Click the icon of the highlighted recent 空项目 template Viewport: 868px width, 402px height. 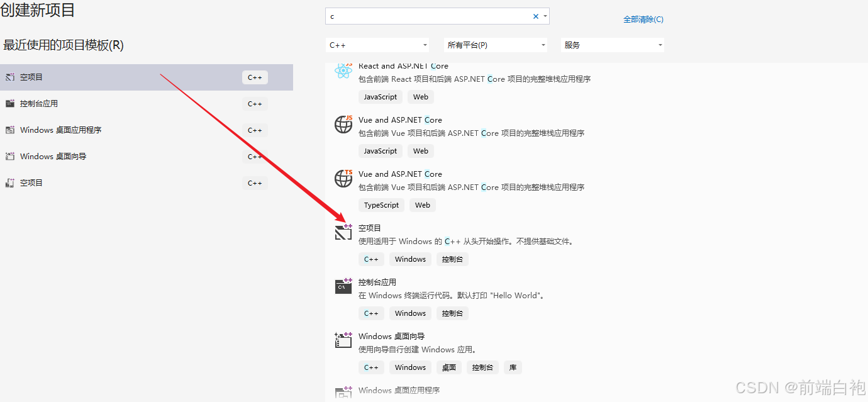pyautogui.click(x=9, y=77)
